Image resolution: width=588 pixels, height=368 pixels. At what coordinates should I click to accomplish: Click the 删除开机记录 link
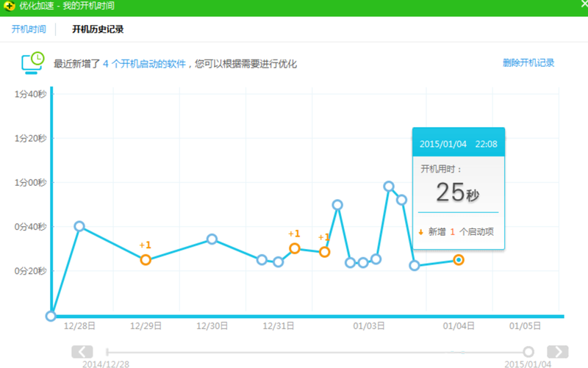528,63
